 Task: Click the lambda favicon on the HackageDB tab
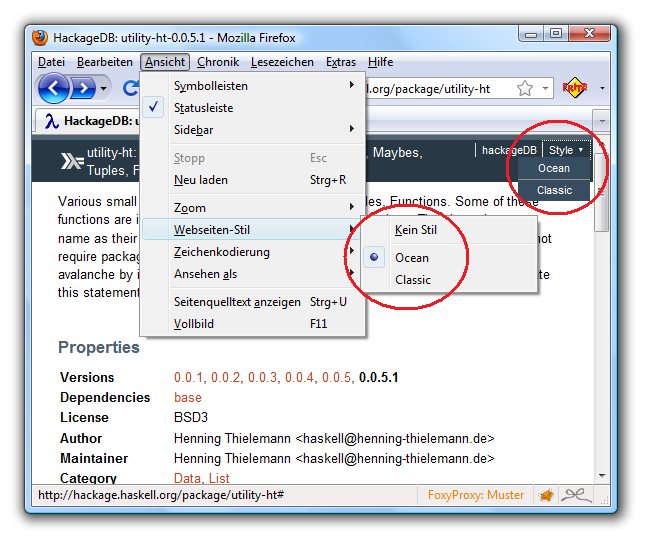[51, 121]
